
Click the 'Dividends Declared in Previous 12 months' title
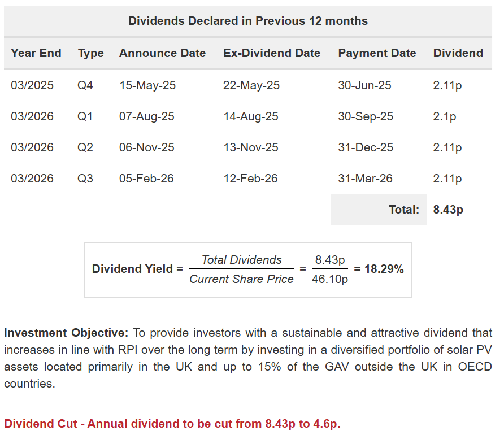pyautogui.click(x=248, y=21)
